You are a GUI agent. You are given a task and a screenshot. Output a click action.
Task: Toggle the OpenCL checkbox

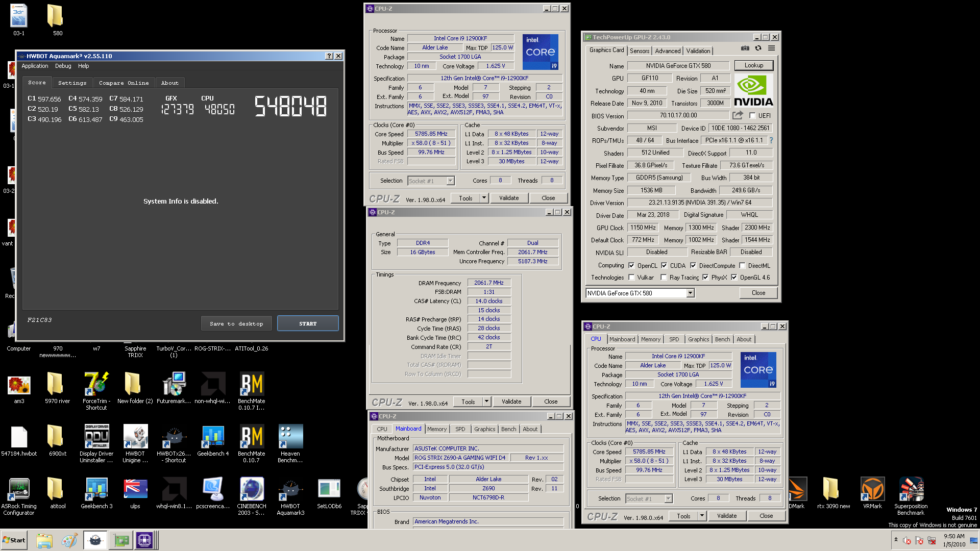631,265
